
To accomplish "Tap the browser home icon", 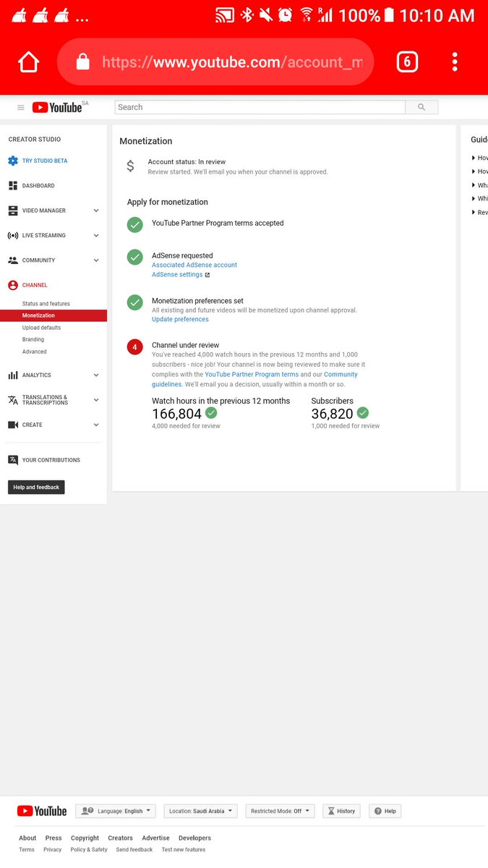I will [29, 62].
